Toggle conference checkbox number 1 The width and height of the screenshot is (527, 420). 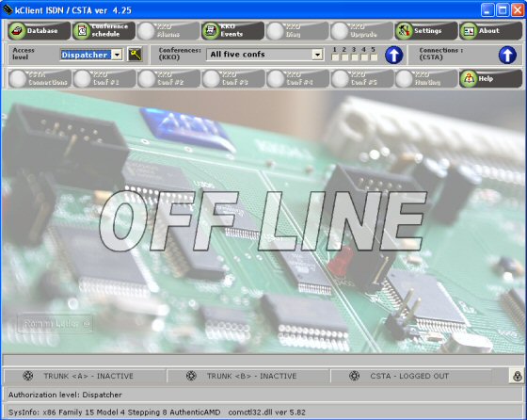pyautogui.click(x=335, y=57)
